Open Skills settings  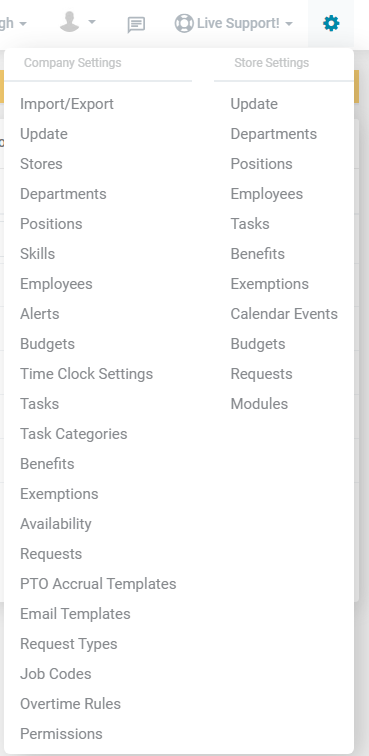(x=38, y=254)
